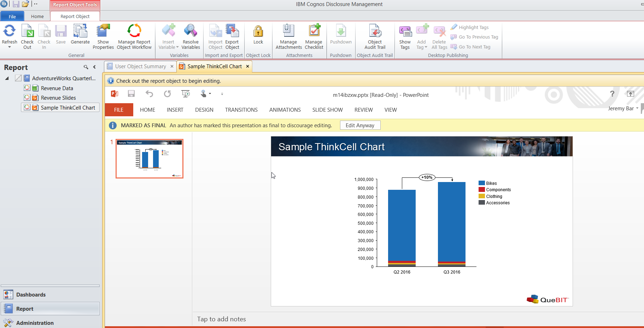This screenshot has width=644, height=328.
Task: Click the touch/mouse mode icon
Action: (204, 94)
